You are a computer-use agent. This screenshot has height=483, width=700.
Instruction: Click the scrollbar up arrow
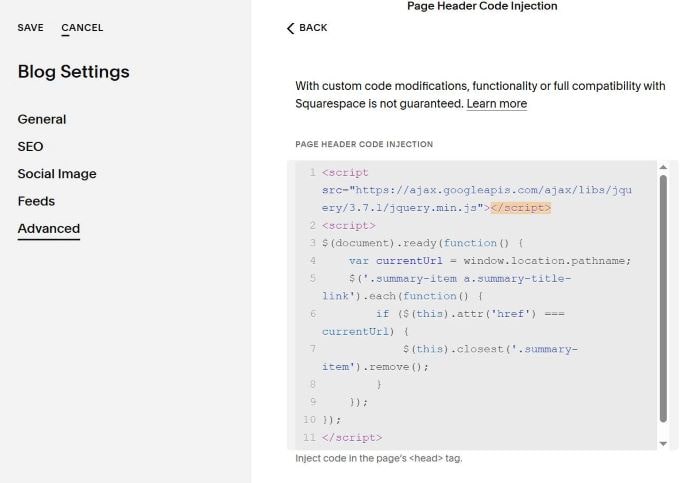[x=663, y=167]
